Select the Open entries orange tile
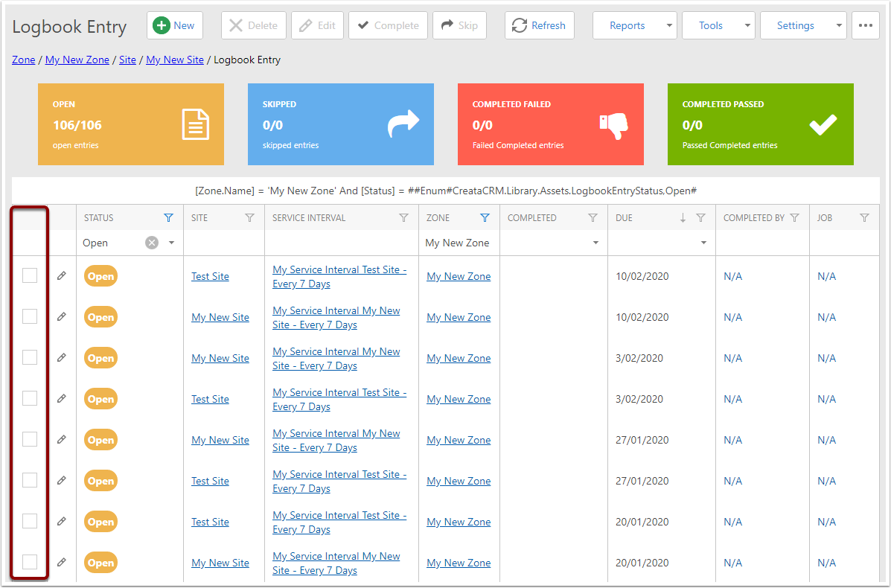891x588 pixels. click(x=131, y=124)
